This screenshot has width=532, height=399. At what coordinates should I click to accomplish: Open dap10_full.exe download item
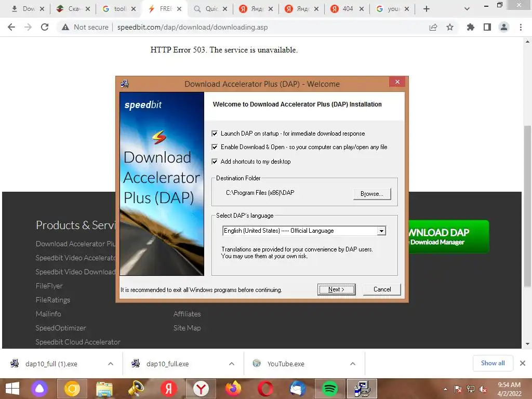168,364
